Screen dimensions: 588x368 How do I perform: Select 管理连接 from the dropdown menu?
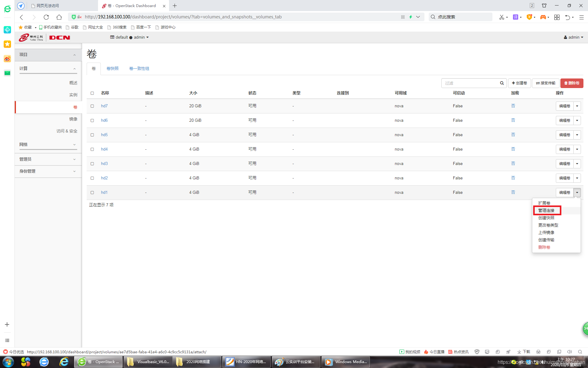(x=546, y=210)
